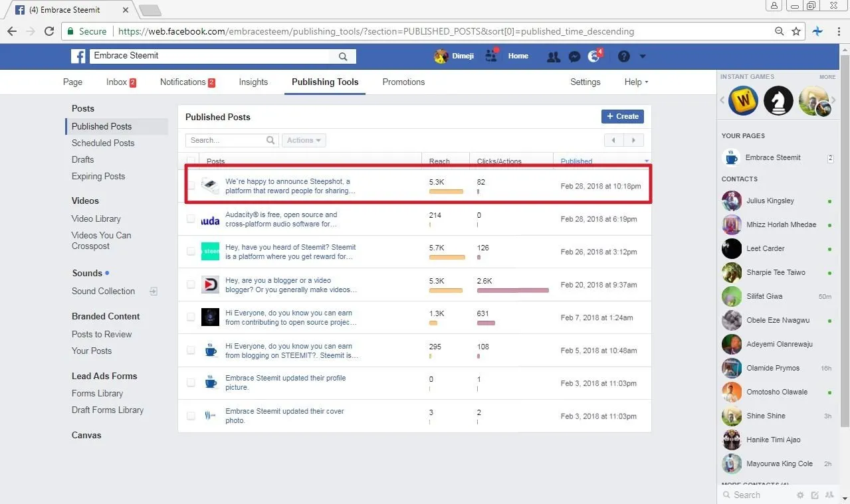850x504 pixels.
Task: Switch to Insights tab
Action: (x=253, y=82)
